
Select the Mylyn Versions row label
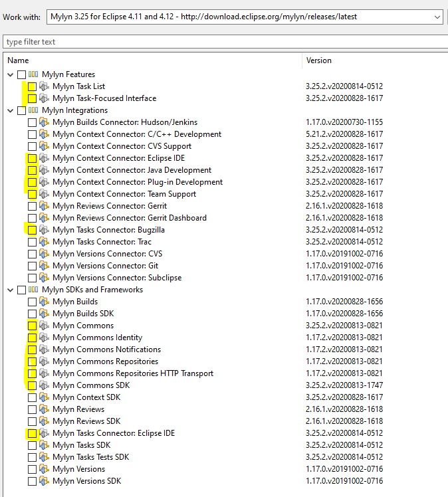(78, 469)
